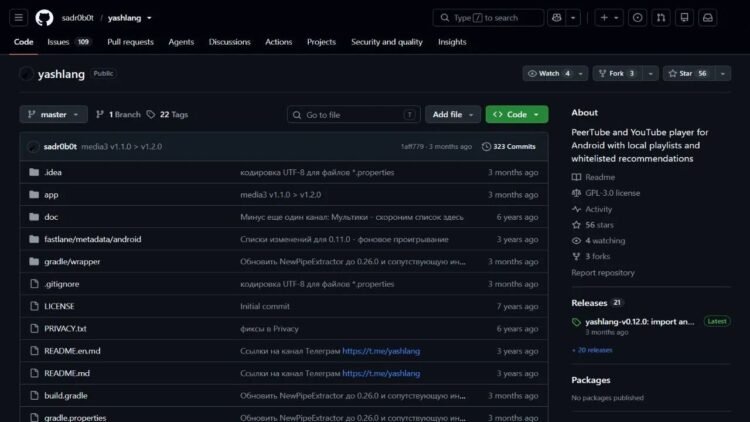Go to GitHub home via Octocat logo
The height and width of the screenshot is (422, 750).
tap(44, 18)
